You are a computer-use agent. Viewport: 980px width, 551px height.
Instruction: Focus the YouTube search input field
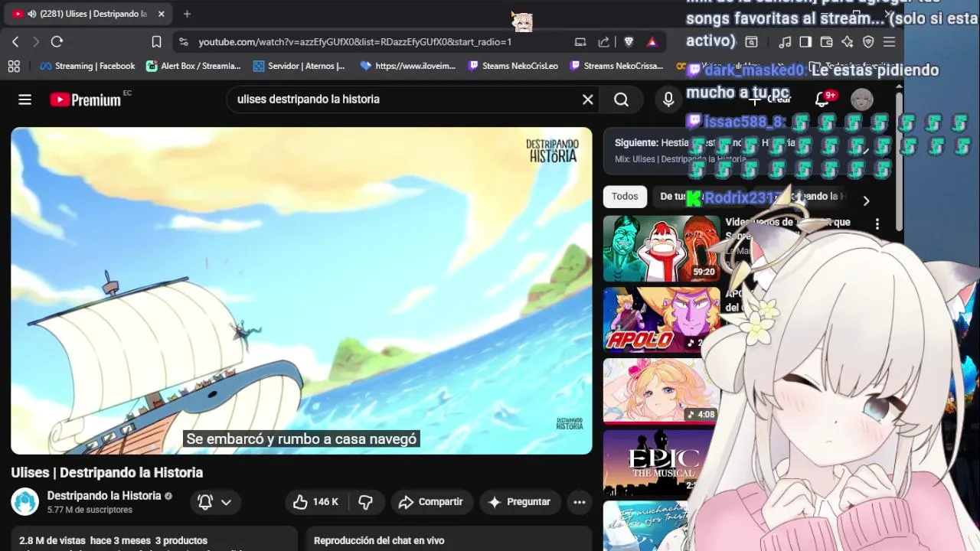[x=404, y=99]
